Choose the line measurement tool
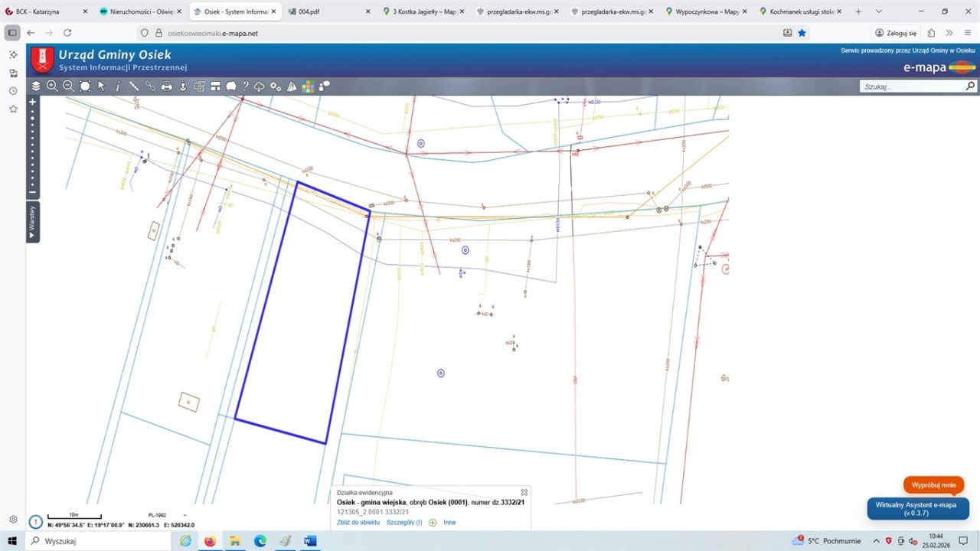Image resolution: width=980 pixels, height=551 pixels. pyautogui.click(x=134, y=86)
